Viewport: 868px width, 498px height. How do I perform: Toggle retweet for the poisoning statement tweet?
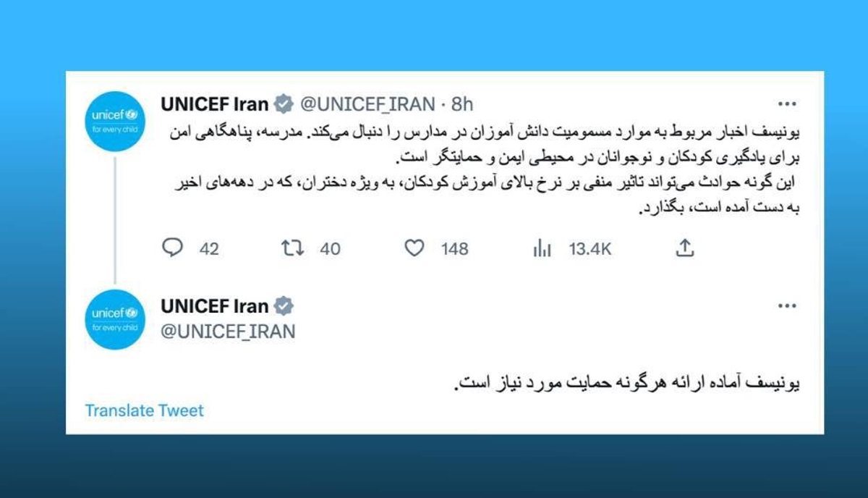point(292,248)
